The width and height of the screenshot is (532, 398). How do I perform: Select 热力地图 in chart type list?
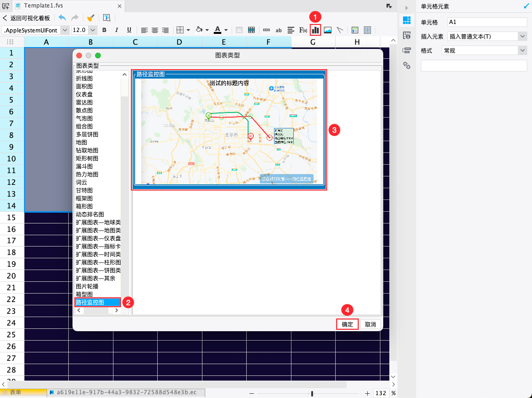[x=88, y=174]
